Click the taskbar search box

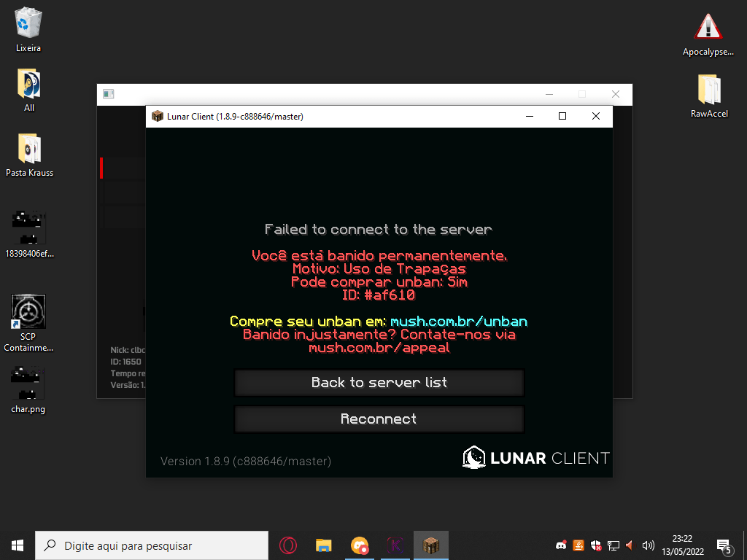[x=152, y=545]
